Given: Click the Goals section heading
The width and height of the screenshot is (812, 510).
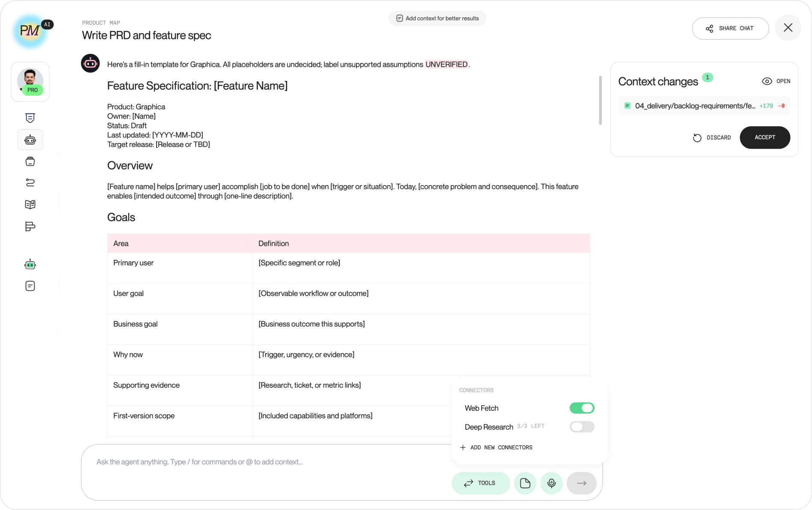Looking at the screenshot, I should 121,217.
